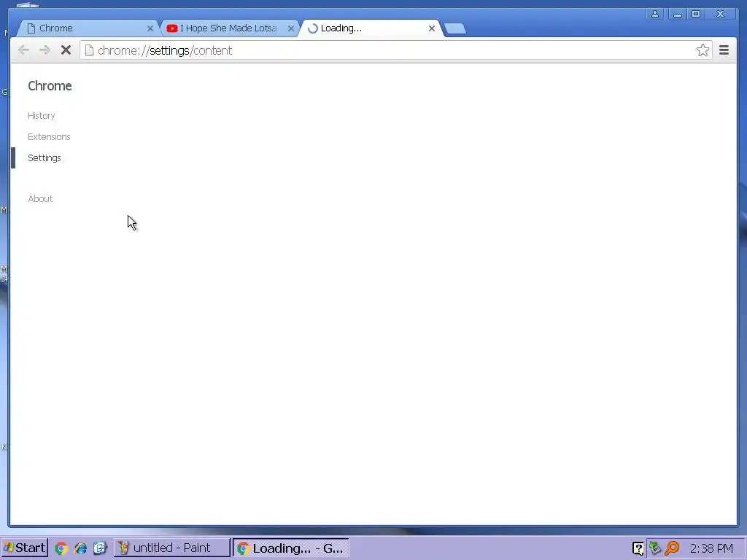Click the third quick launch icon
The width and height of the screenshot is (747, 560).
[x=100, y=548]
